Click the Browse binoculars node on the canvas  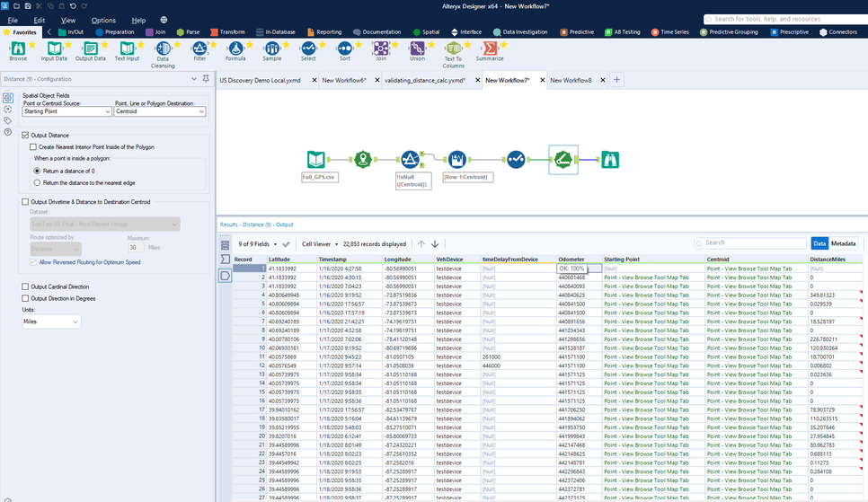tap(610, 160)
